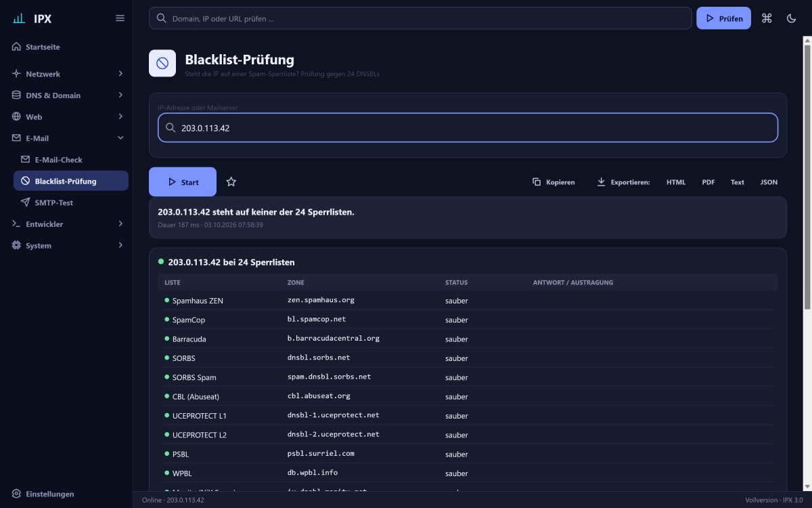Image resolution: width=812 pixels, height=508 pixels.
Task: Open command palette keyboard icon
Action: click(767, 18)
